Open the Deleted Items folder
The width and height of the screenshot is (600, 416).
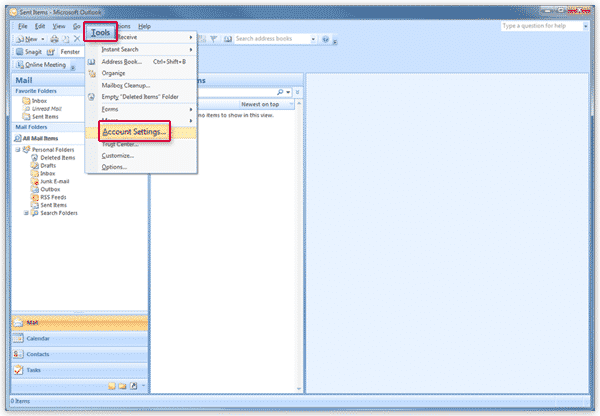(x=55, y=157)
